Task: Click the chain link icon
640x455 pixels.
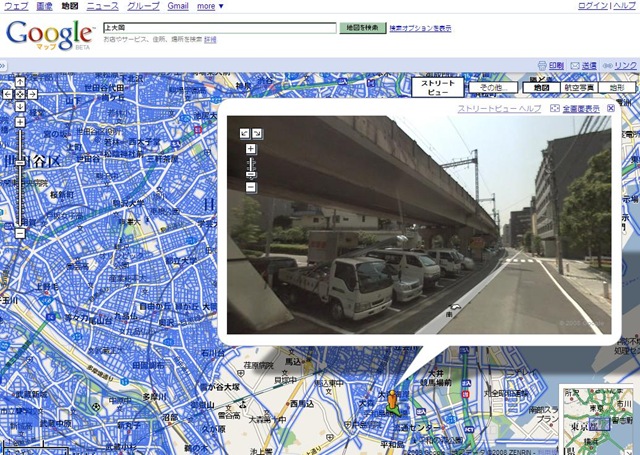Action: [607, 65]
